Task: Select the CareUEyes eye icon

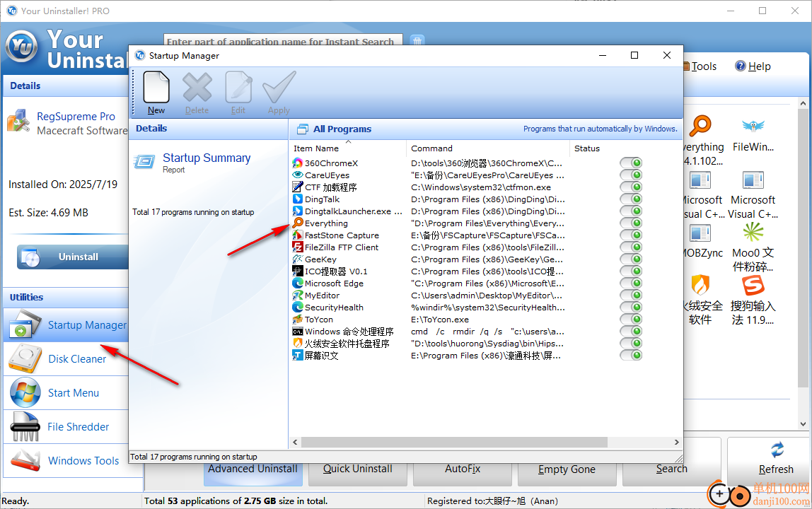Action: [x=297, y=175]
